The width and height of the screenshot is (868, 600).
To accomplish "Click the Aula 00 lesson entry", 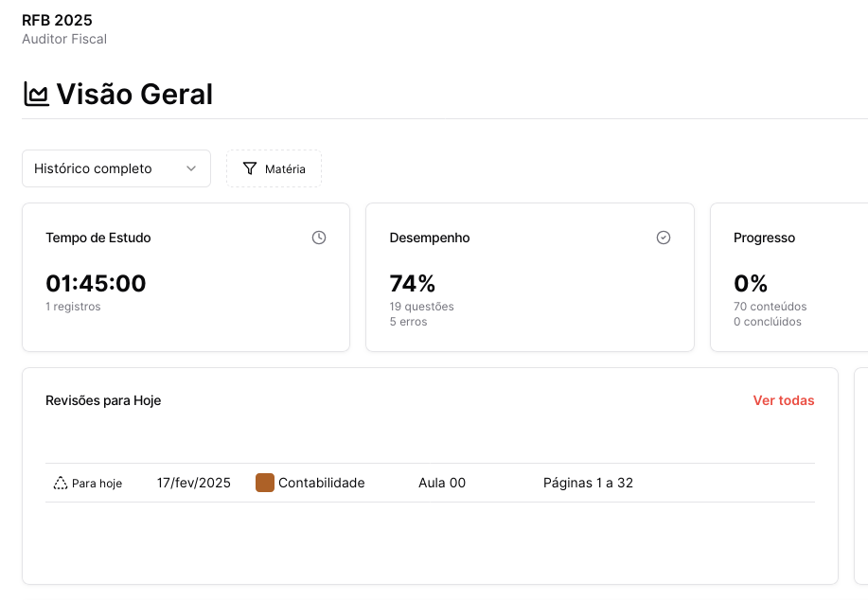I will click(442, 483).
